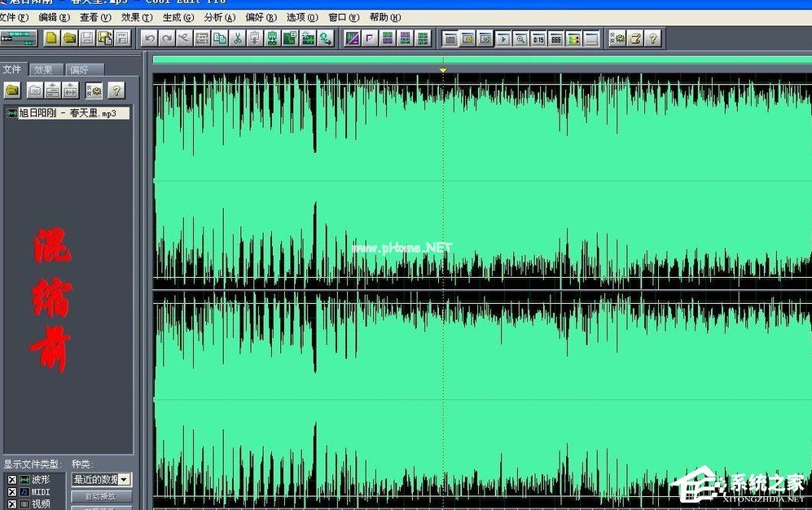
Task: Click the open folder icon in the 文件 panel
Action: click(x=11, y=90)
